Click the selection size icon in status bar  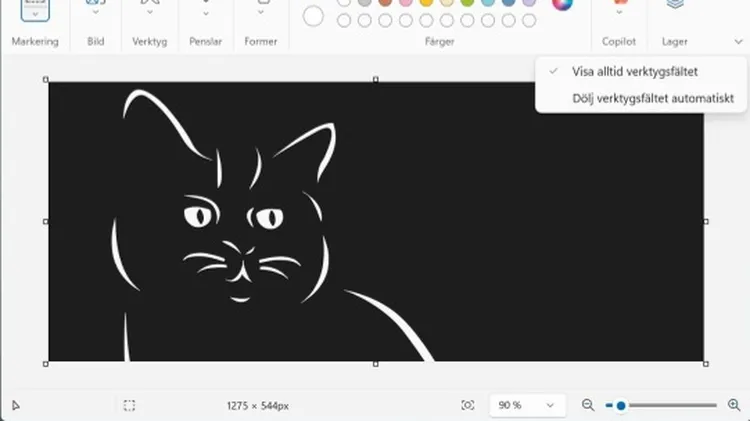pyautogui.click(x=130, y=405)
